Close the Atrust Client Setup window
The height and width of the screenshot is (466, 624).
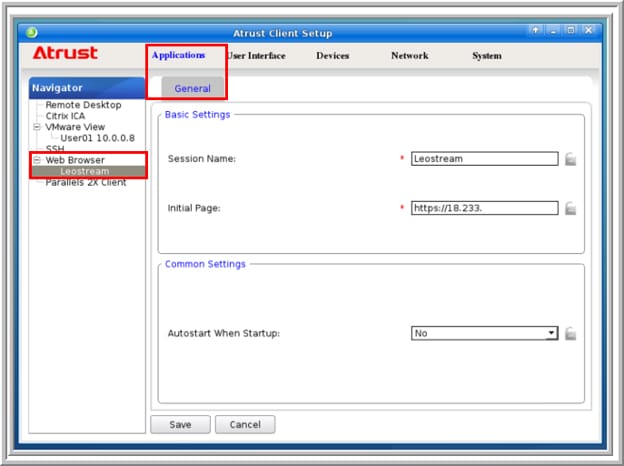pos(589,30)
